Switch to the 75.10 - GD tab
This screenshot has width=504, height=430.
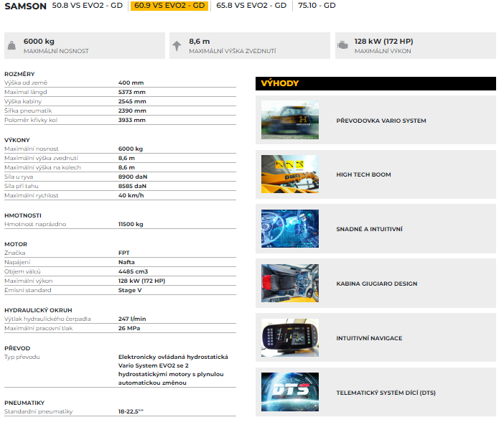tap(317, 6)
